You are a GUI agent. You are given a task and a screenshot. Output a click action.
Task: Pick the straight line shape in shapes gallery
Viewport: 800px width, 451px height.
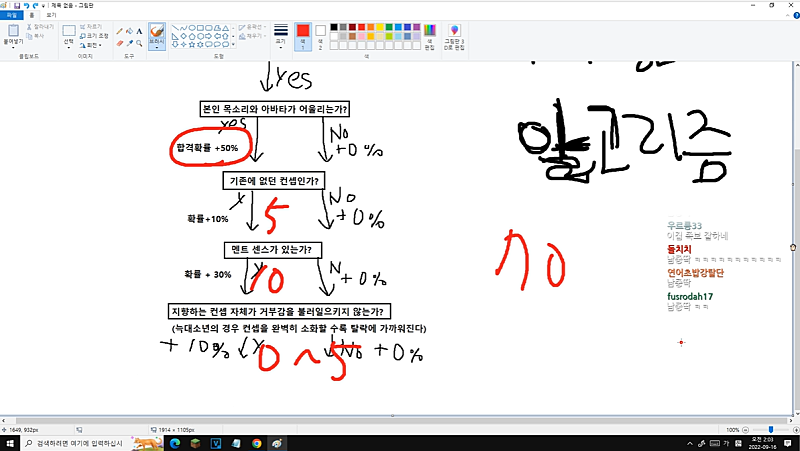pos(175,28)
